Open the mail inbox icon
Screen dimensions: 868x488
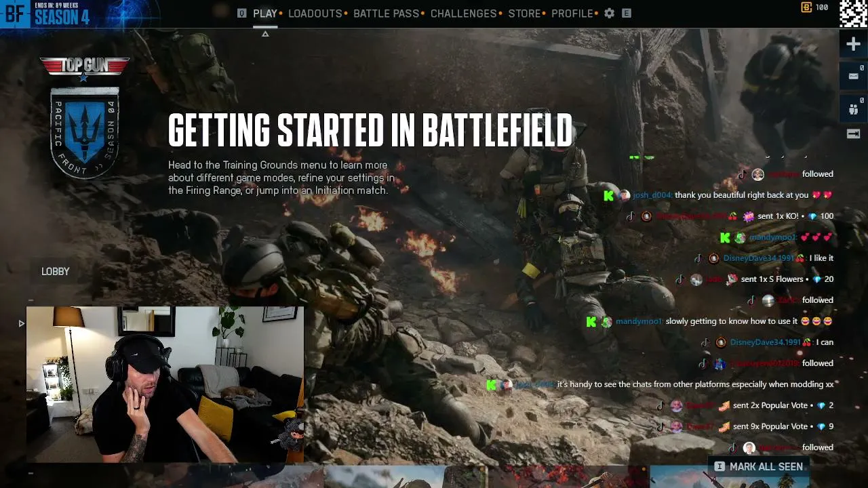853,76
